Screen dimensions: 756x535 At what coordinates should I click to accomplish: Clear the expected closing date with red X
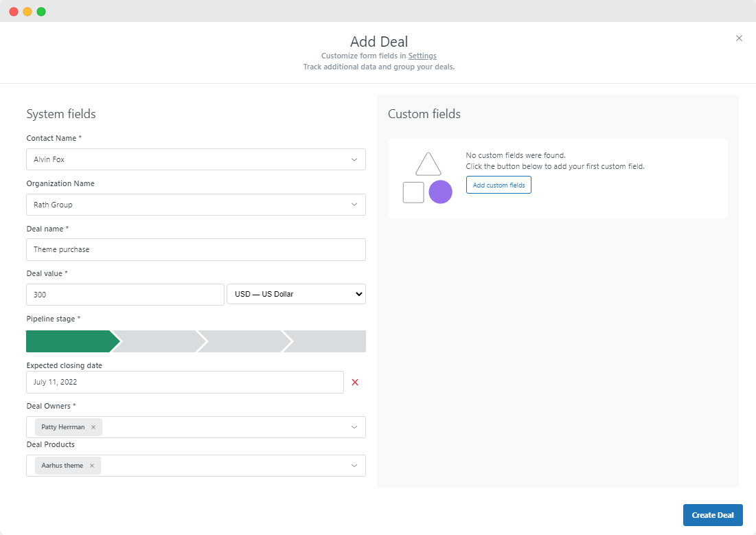355,382
